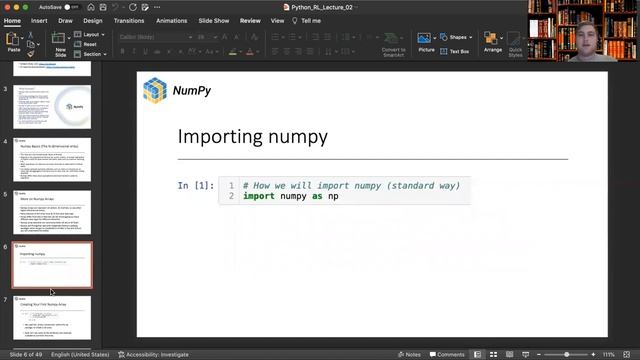Click the Text Box button
The image size is (640, 360).
[455, 51]
